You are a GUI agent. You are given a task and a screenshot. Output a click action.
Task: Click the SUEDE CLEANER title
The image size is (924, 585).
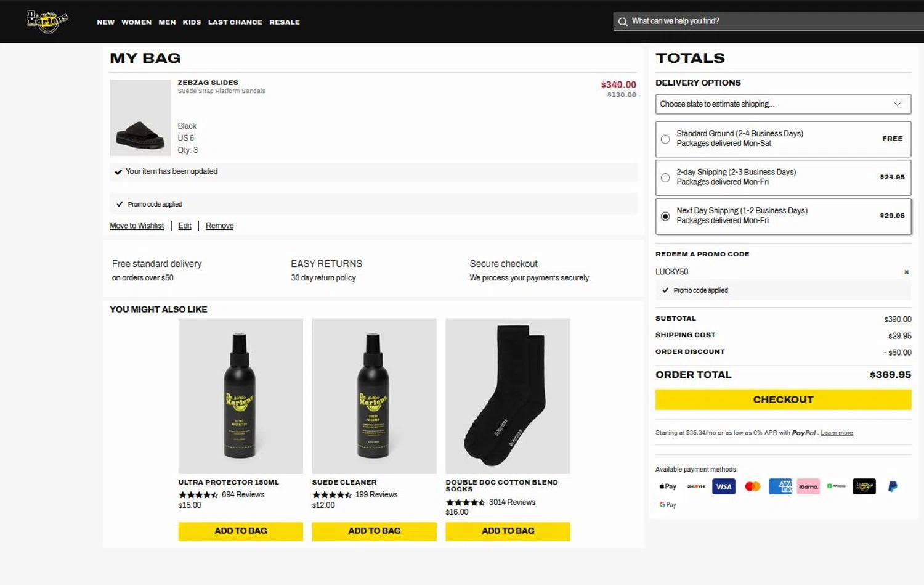[344, 483]
